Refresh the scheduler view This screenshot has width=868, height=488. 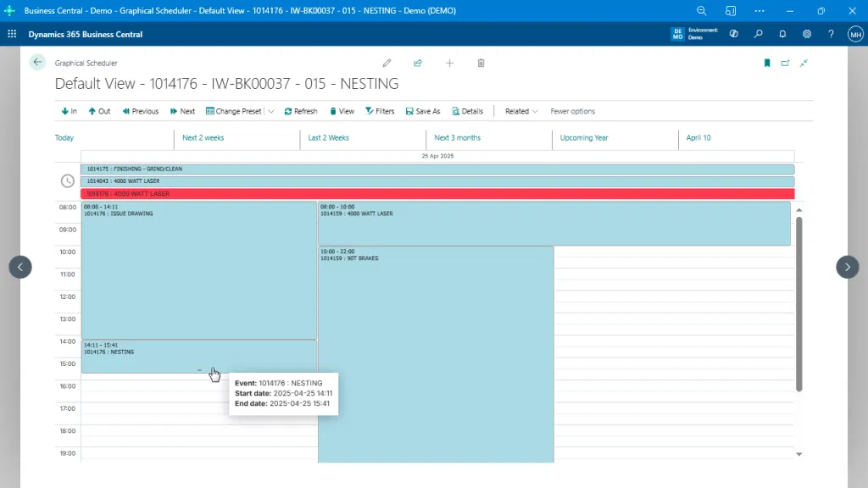(x=301, y=111)
